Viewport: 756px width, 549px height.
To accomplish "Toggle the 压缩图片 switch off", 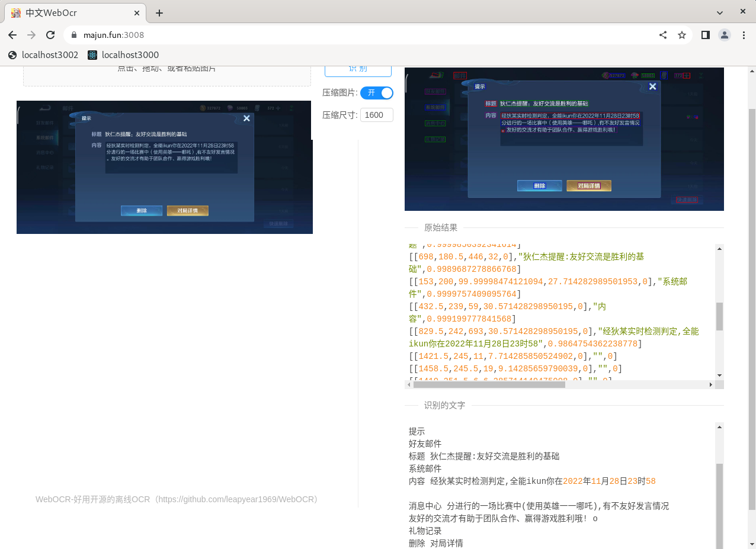I will point(377,93).
